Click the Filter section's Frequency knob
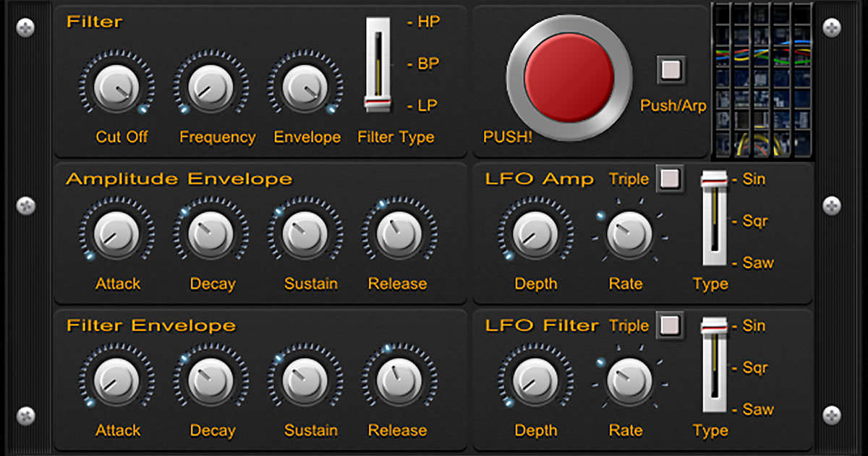 (x=210, y=87)
